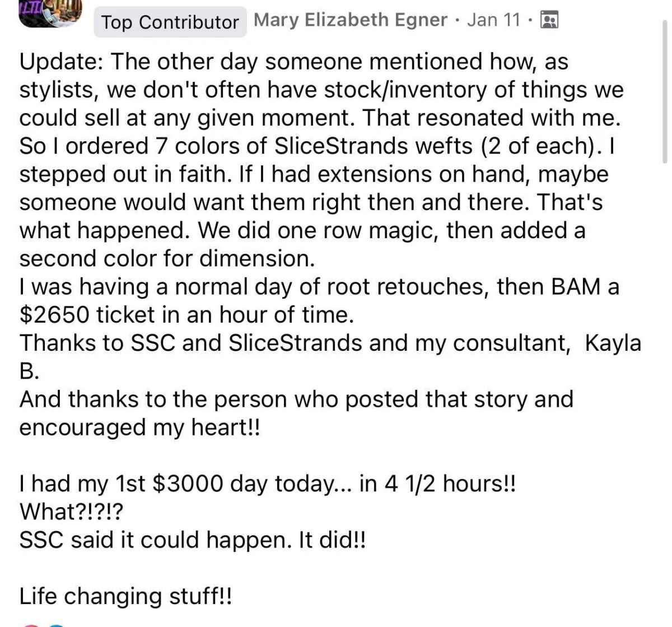Viewport: 672px width, 627px height.
Task: Click 'second color for dimension' text
Action: 167,258
